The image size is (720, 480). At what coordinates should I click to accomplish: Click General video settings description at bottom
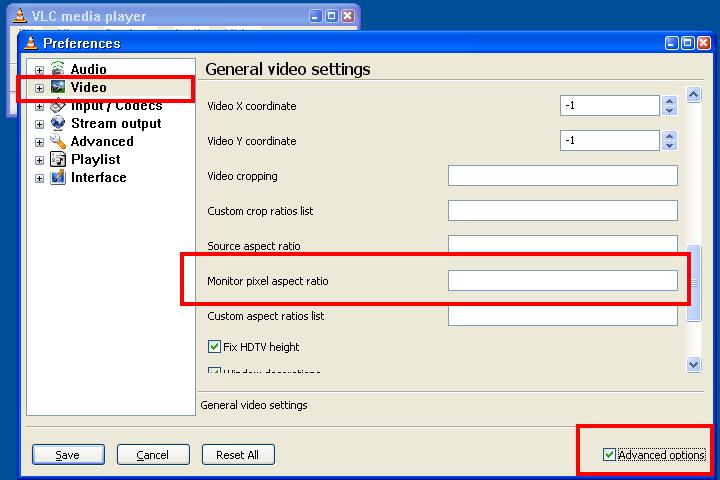[254, 405]
